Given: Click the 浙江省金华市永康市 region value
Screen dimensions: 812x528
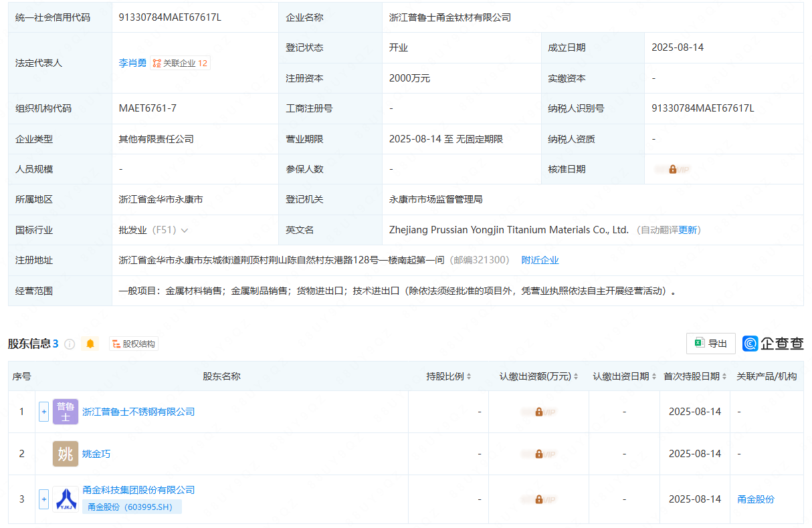Looking at the screenshot, I should click(x=161, y=199).
